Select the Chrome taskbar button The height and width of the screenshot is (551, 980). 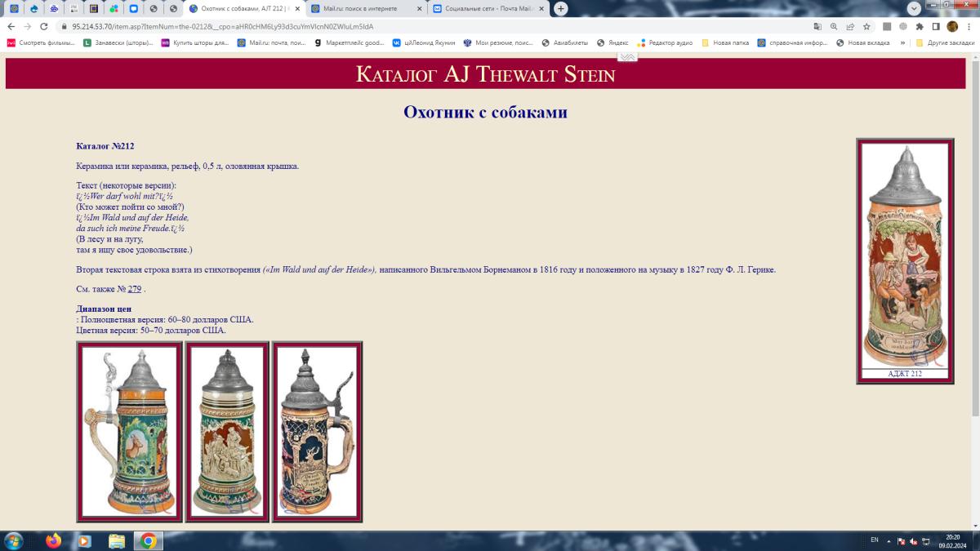tap(149, 540)
